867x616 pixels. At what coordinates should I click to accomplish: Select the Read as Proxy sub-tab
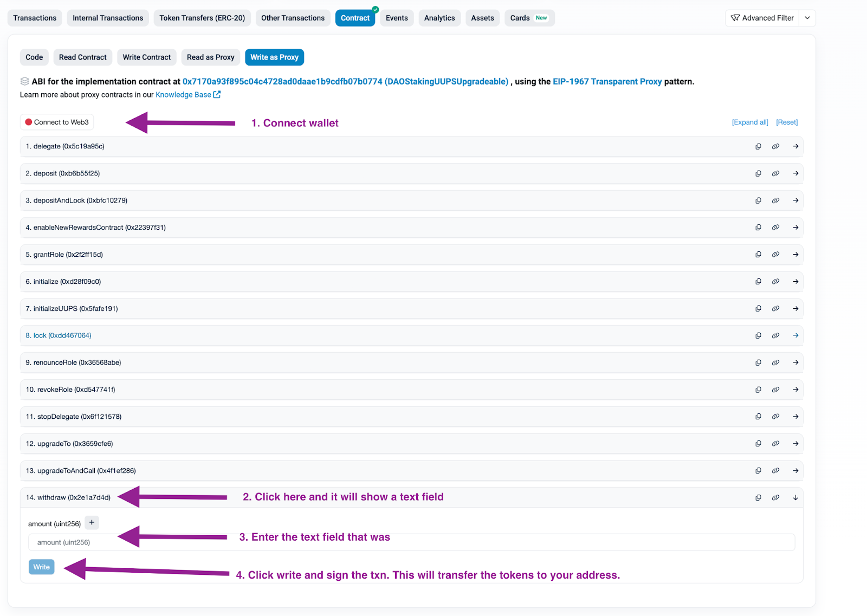[211, 57]
